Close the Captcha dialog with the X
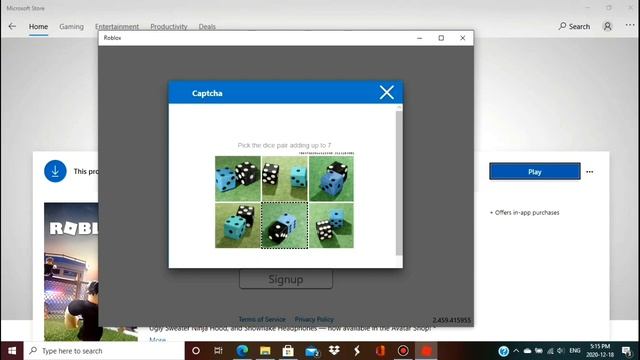 (x=386, y=93)
